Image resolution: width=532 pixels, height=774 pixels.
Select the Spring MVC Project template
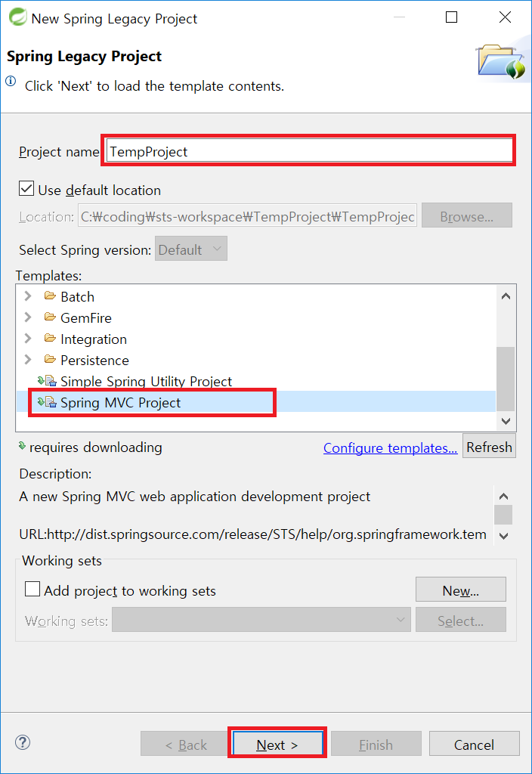[121, 403]
